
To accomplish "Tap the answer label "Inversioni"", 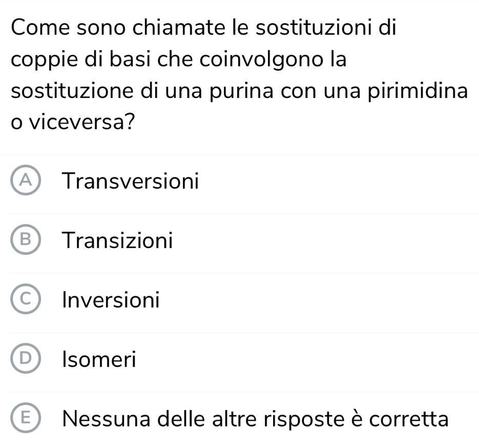I will point(111,300).
